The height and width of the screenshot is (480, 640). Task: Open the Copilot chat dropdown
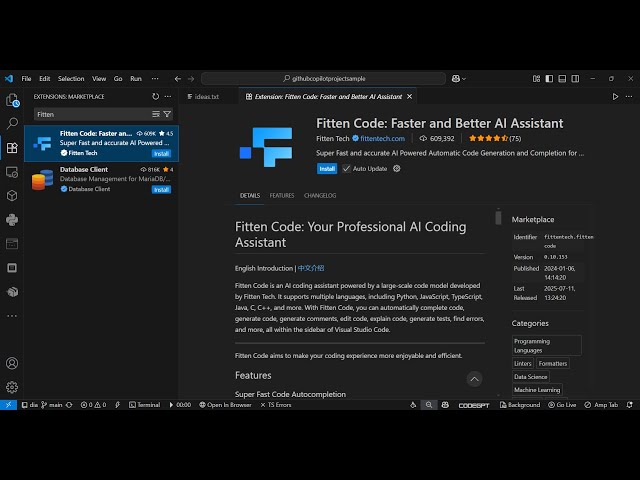tap(458, 78)
